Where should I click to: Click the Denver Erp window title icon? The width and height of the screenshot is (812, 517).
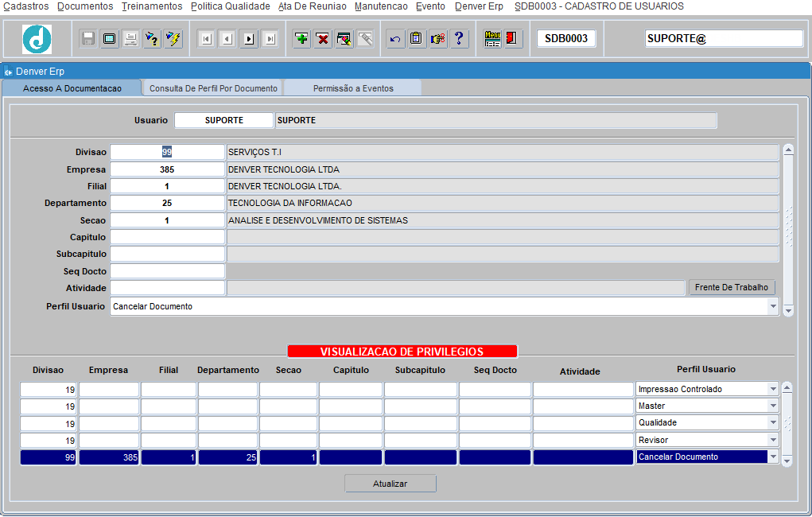8,72
